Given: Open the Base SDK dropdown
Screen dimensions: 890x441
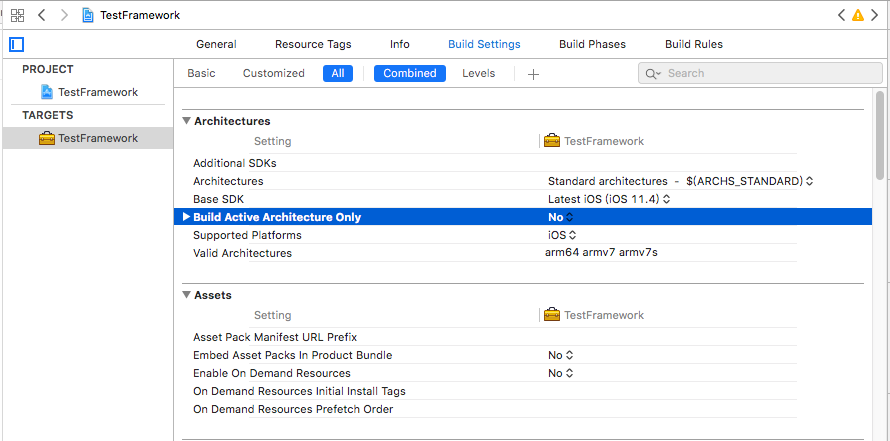Looking at the screenshot, I should tap(608, 199).
